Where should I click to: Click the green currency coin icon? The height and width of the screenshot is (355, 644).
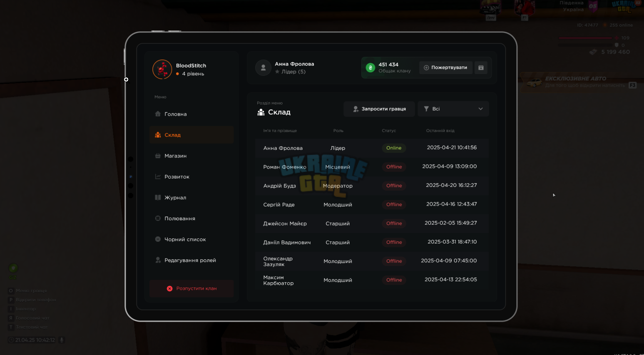[x=370, y=67]
